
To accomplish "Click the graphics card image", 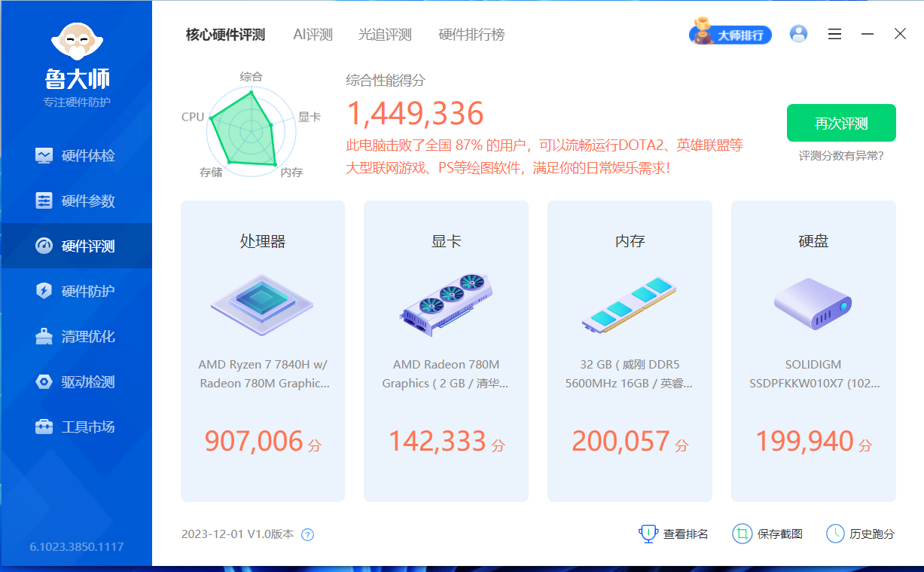I will tap(446, 304).
